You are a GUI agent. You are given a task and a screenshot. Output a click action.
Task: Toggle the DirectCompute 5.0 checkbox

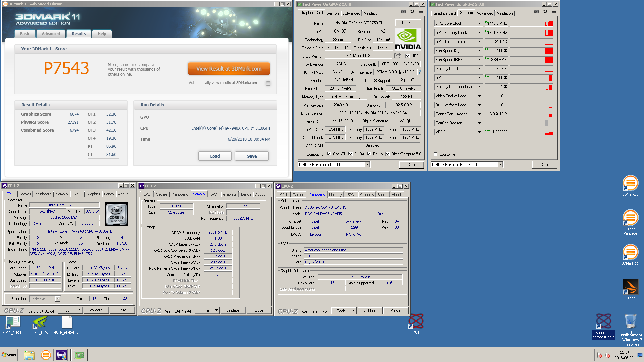(387, 154)
